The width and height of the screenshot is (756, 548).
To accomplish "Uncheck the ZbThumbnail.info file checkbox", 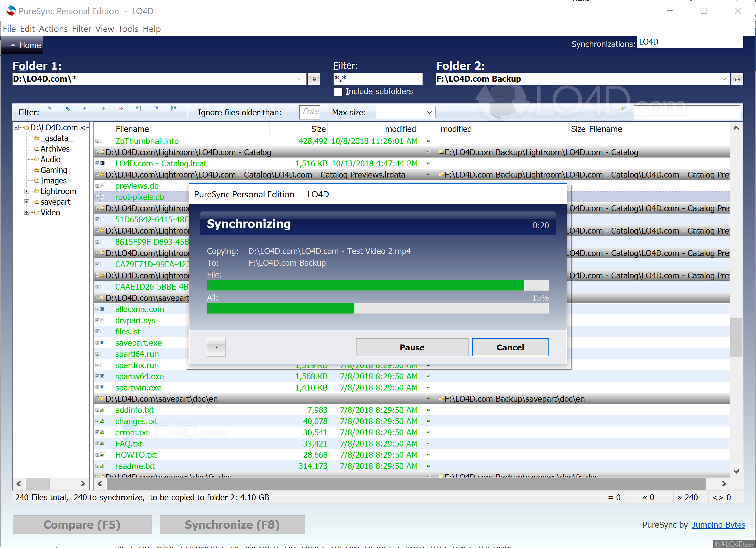I will tap(98, 141).
